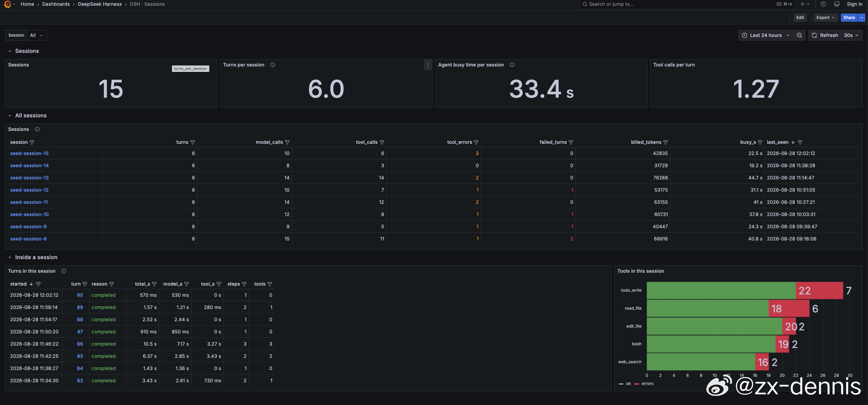Viewport: 868px width, 405px height.
Task: Filter the tools column
Action: [x=270, y=284]
